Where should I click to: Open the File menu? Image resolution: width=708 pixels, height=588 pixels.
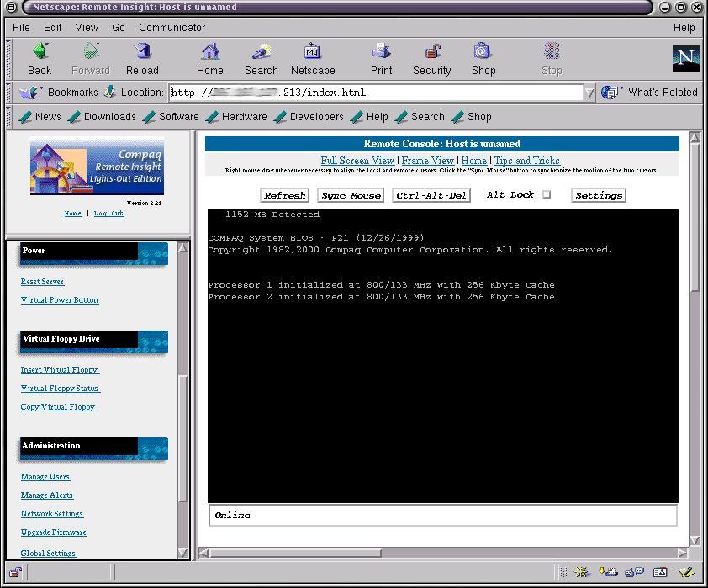tap(21, 27)
